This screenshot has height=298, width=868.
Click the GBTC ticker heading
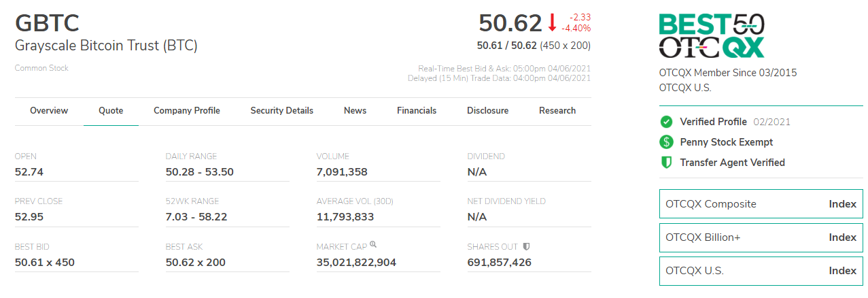coord(48,23)
